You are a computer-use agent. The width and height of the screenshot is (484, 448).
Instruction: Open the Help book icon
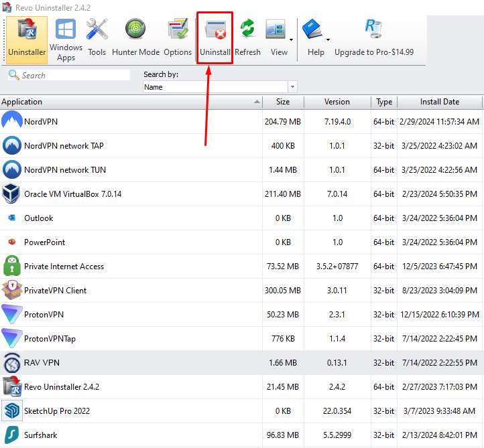pos(312,29)
